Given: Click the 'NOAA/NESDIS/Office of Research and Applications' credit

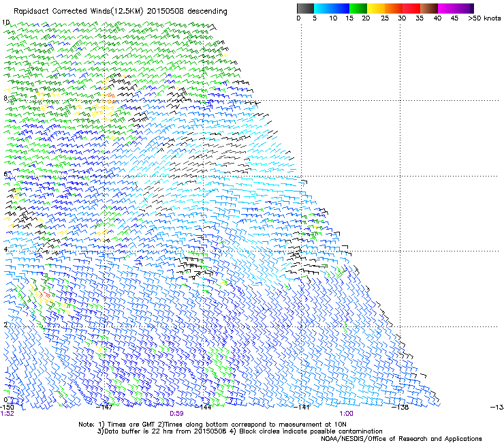Looking at the screenshot, I should (x=401, y=439).
